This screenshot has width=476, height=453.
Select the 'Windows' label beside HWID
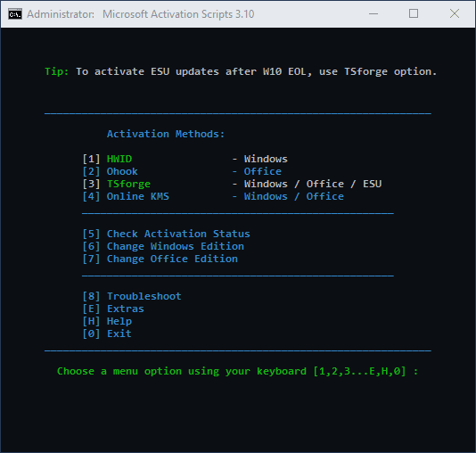266,159
